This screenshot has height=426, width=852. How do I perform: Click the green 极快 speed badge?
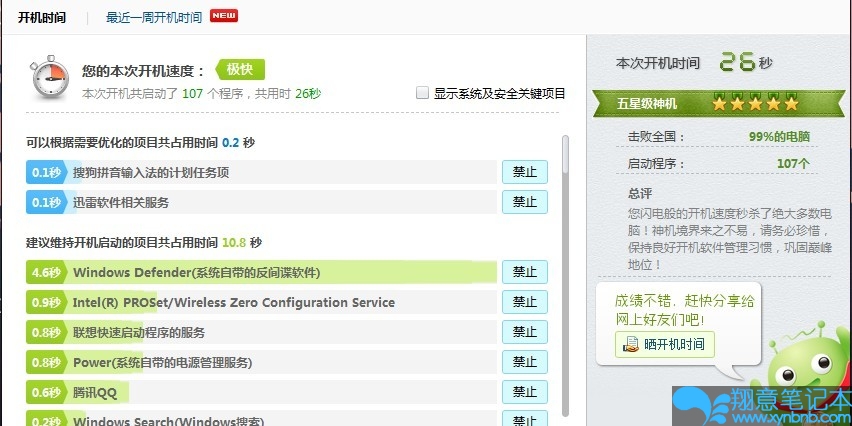(240, 70)
